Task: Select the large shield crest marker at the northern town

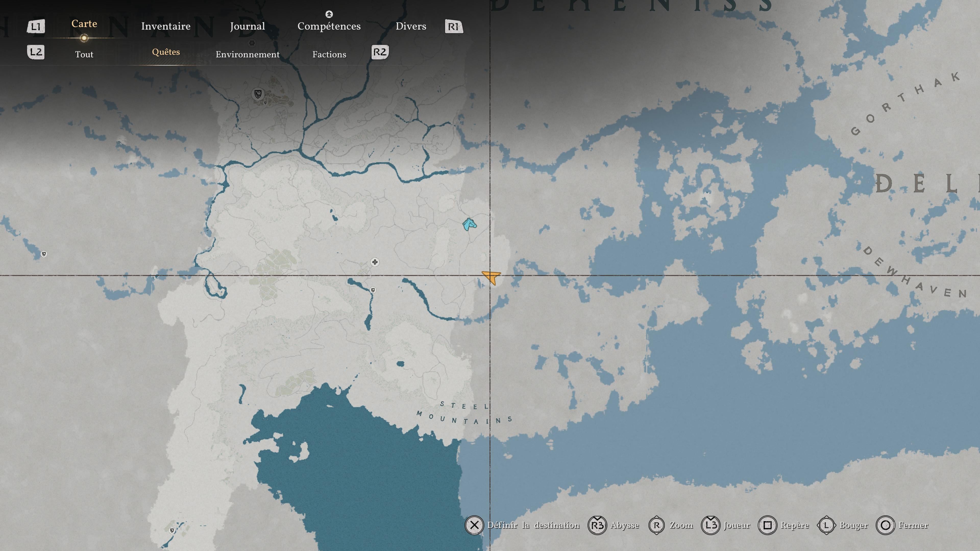Action: (258, 94)
